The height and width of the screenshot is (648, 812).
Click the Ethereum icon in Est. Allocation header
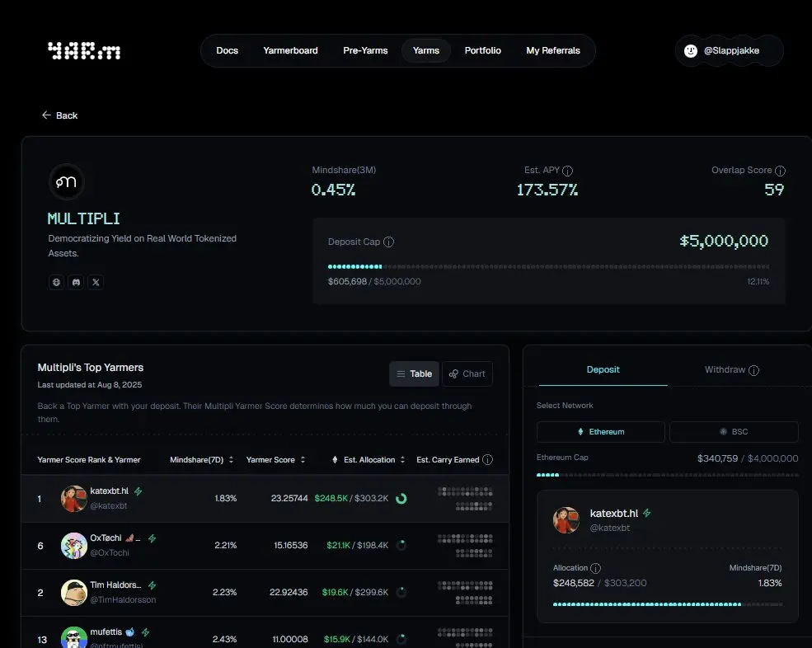335,459
